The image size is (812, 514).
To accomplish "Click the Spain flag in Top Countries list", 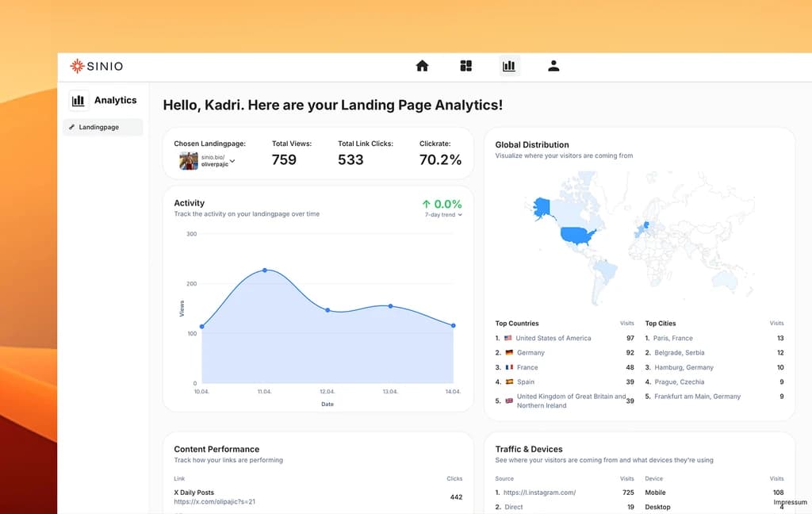I will point(508,382).
